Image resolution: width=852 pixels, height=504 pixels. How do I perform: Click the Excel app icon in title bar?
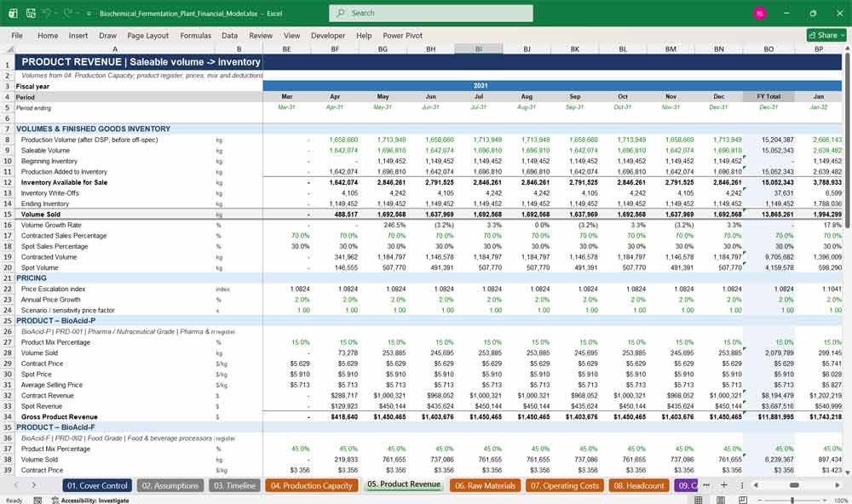point(13,13)
